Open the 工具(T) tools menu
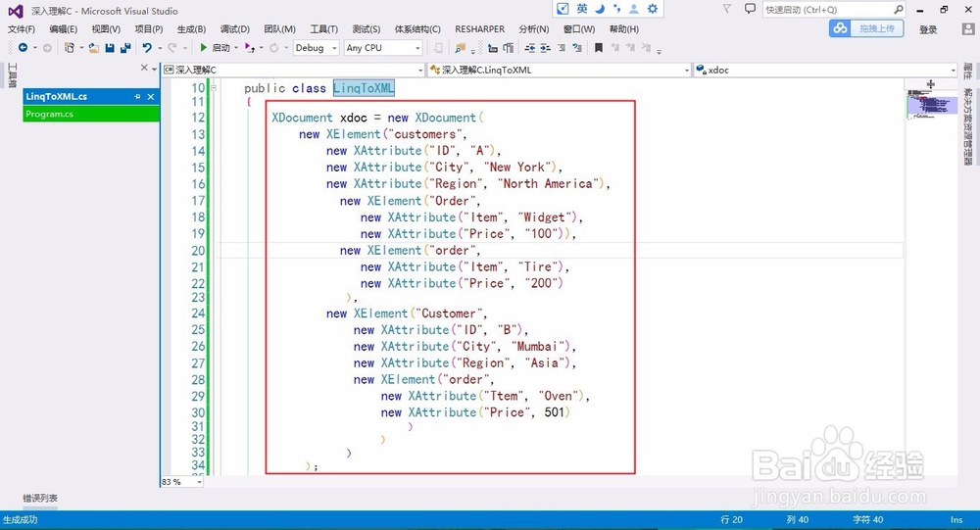The height and width of the screenshot is (530, 980). 323,28
